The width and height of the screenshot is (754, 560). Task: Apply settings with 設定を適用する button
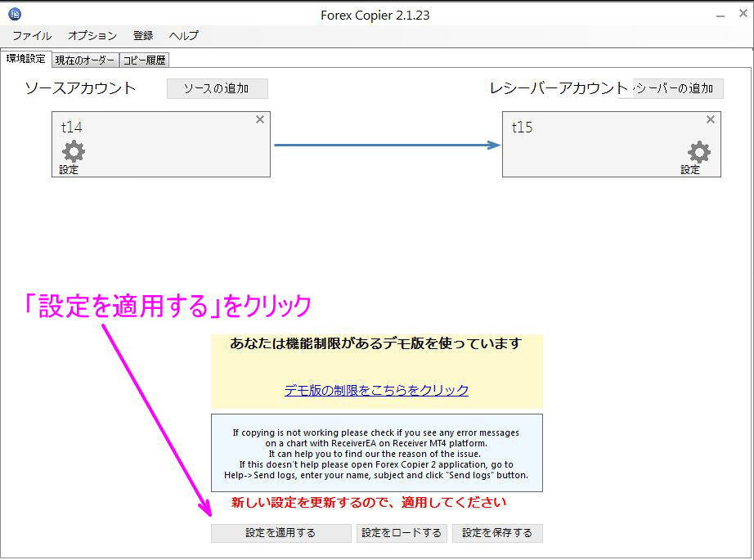click(x=281, y=533)
